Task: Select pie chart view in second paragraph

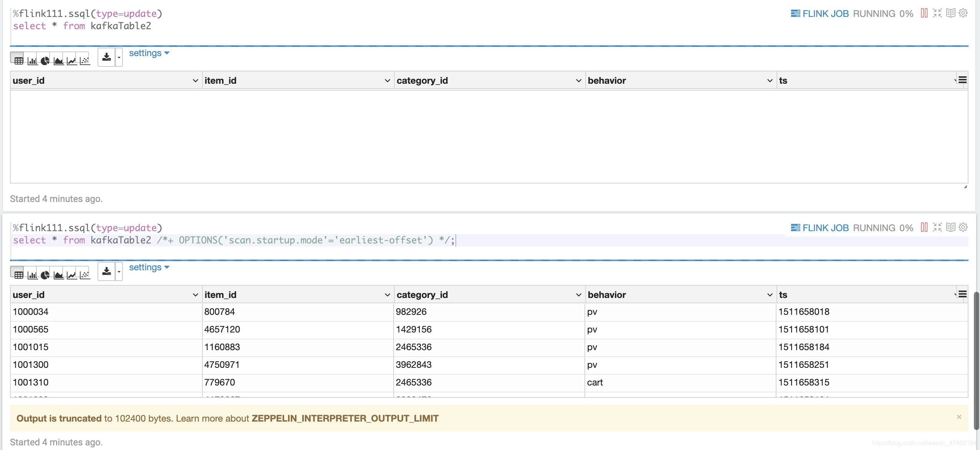Action: pyautogui.click(x=45, y=275)
